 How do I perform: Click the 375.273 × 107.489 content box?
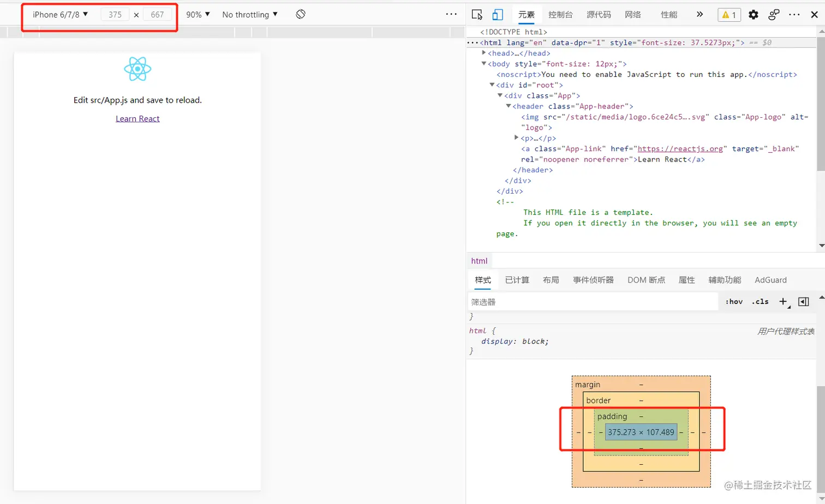point(641,432)
